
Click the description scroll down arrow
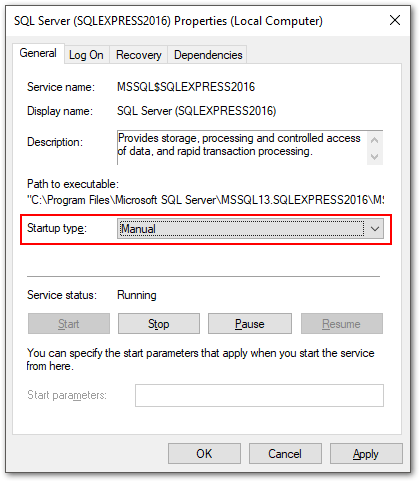click(x=374, y=156)
